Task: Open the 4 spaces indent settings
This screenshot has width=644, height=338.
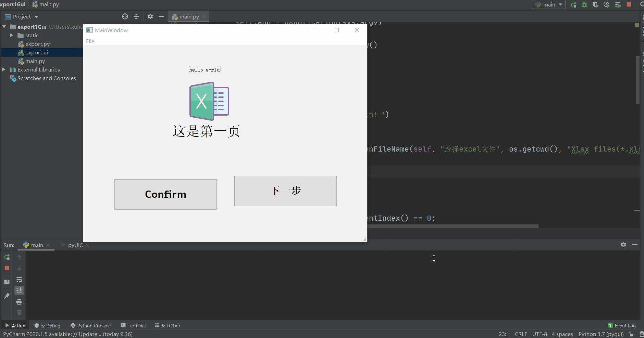Action: point(562,334)
